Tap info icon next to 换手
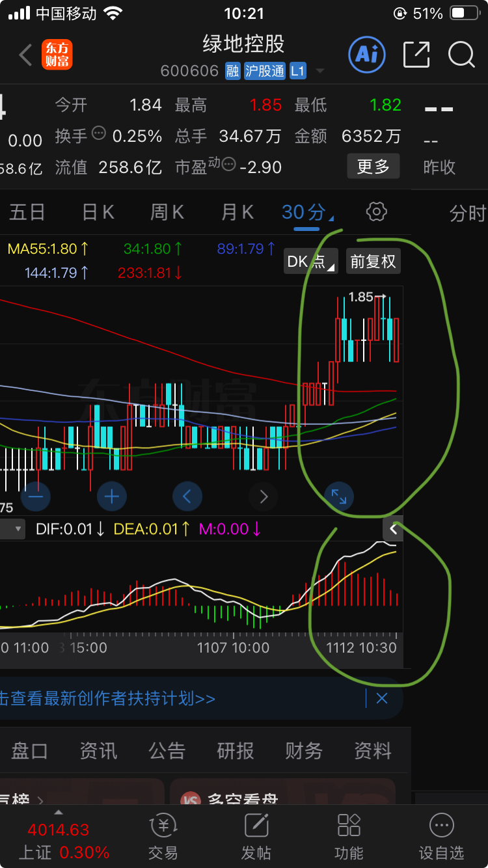Viewport: 488px width, 868px height. pos(98,133)
